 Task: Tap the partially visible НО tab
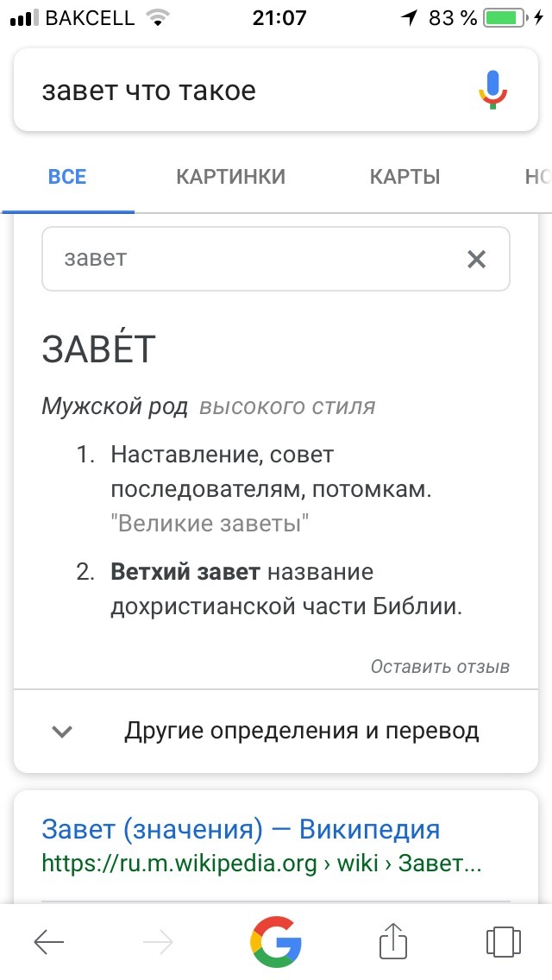(x=537, y=177)
